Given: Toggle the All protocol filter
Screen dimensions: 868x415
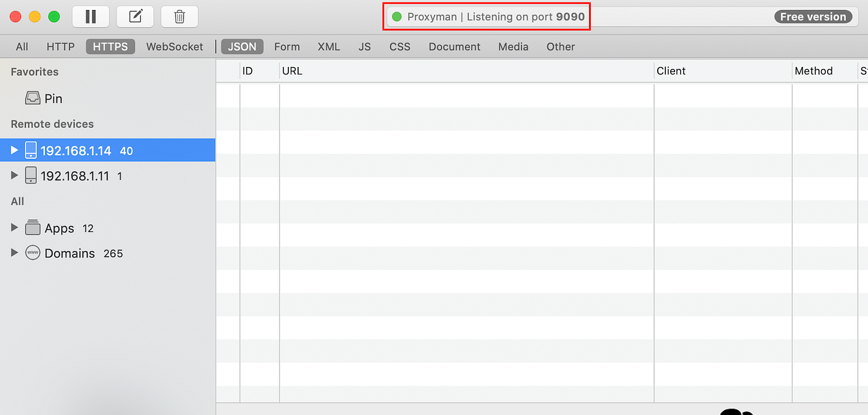Looking at the screenshot, I should 22,47.
